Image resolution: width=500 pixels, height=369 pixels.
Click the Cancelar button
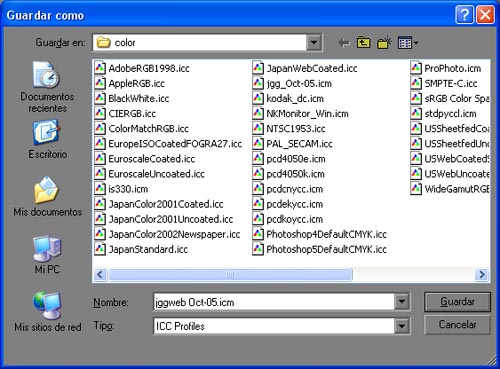click(x=457, y=325)
